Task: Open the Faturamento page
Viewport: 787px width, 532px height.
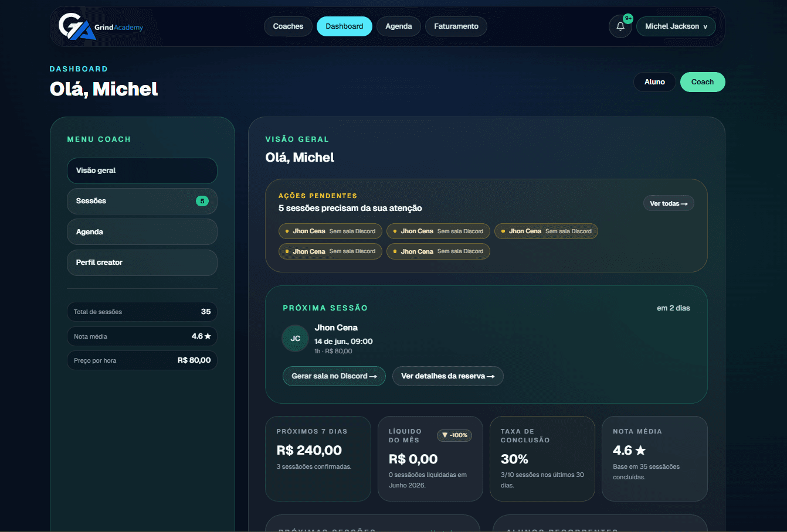Action: point(456,26)
